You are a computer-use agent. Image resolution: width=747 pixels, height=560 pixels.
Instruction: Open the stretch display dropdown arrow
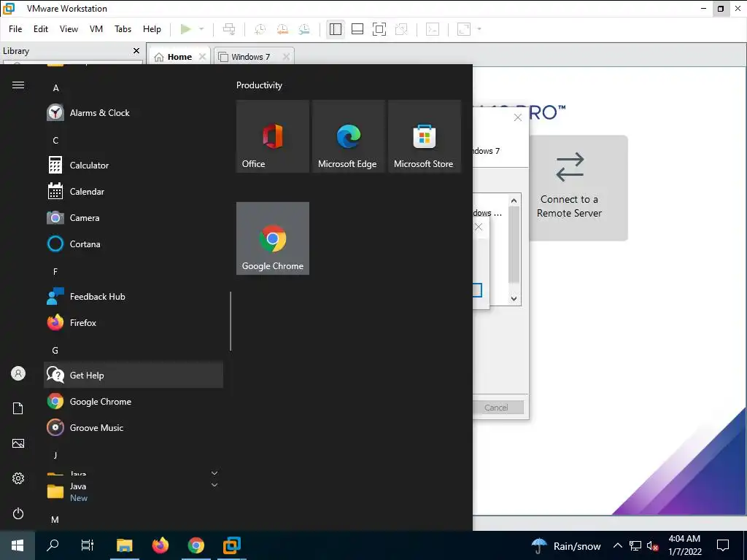pyautogui.click(x=479, y=29)
